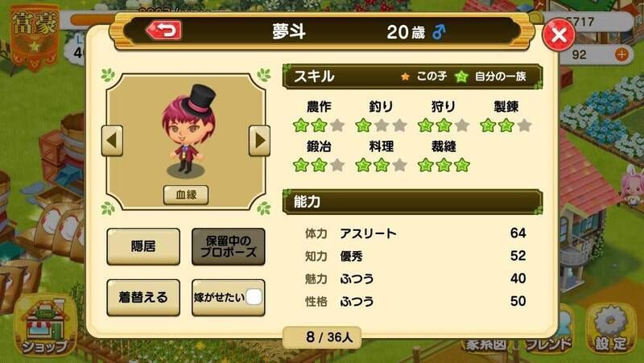Image resolution: width=644 pixels, height=363 pixels.
Task: Open 保留中のプロポーズ pending proposals
Action: pos(229,246)
